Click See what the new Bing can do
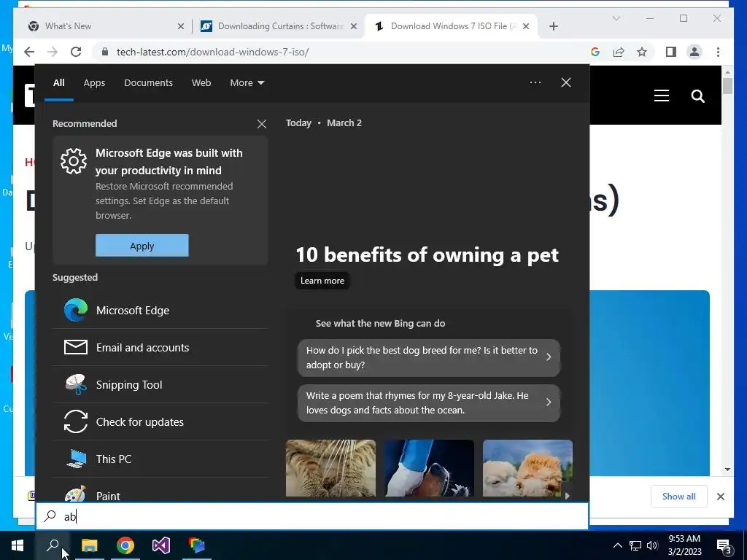Image resolution: width=747 pixels, height=560 pixels. click(380, 323)
